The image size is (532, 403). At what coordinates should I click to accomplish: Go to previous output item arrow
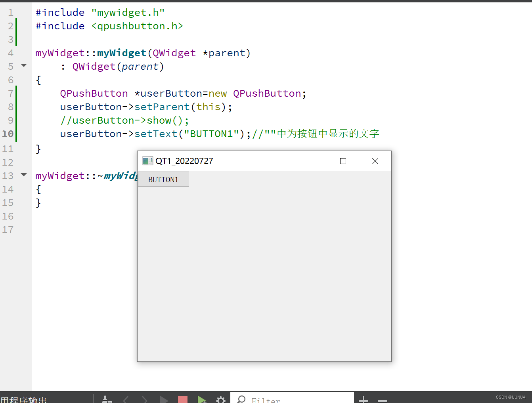[126, 399]
